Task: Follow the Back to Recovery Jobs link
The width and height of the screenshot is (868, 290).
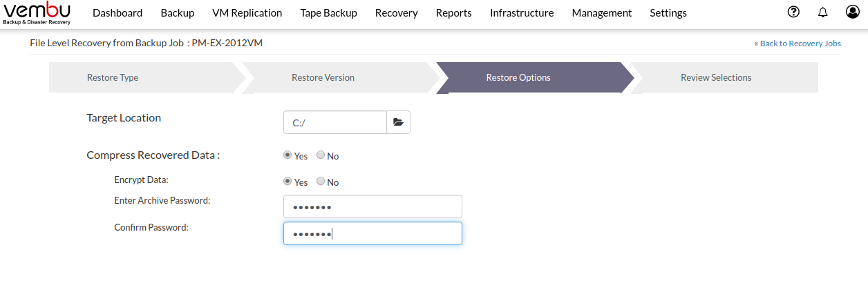Action: pyautogui.click(x=798, y=43)
